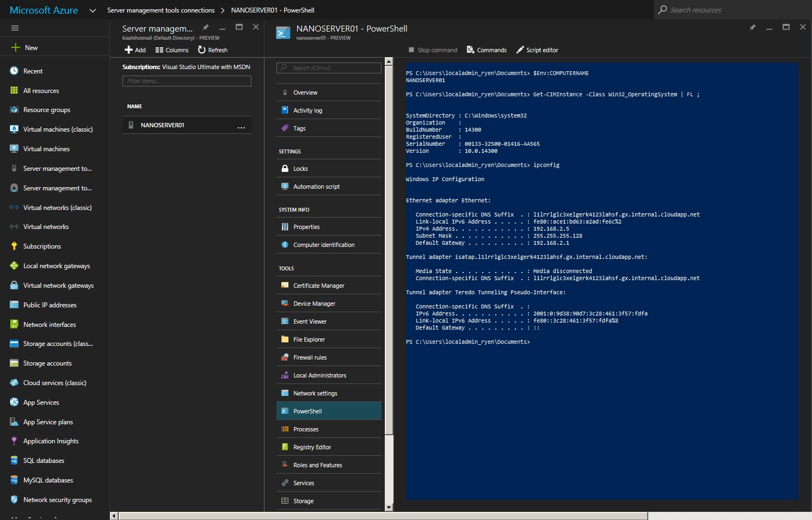Expand Microsoft Azure dropdown chevron
This screenshot has height=520, width=812.
pos(93,10)
